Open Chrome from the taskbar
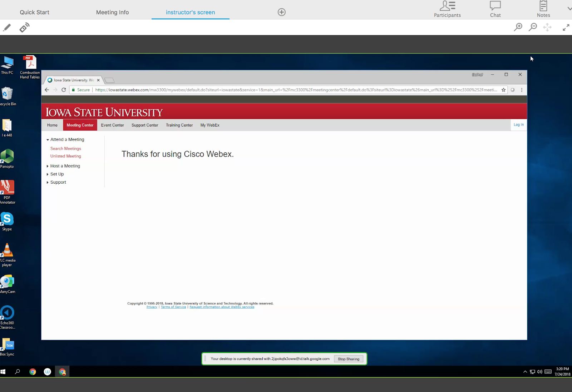This screenshot has height=392, width=572. (x=33, y=372)
